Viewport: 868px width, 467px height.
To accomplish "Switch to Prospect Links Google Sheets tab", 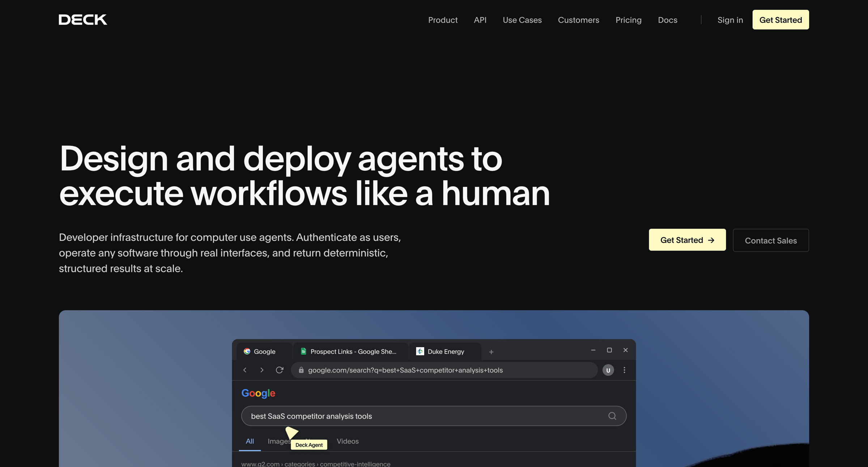I will [x=350, y=351].
